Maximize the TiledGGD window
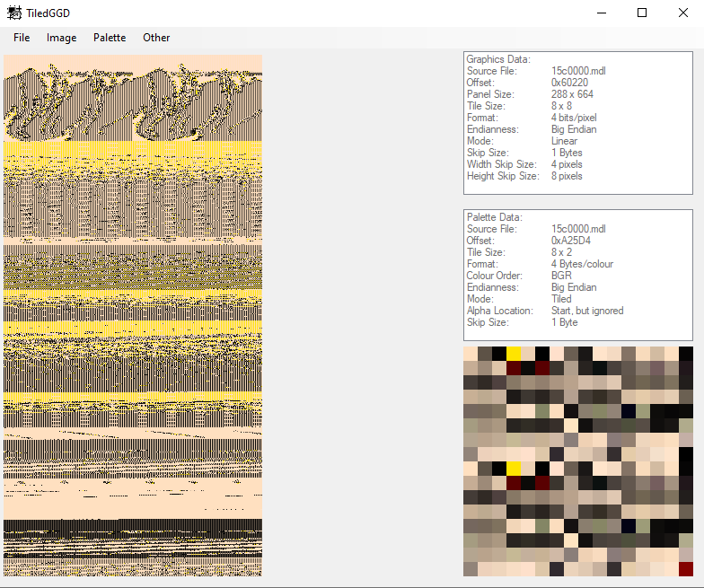The width and height of the screenshot is (704, 588). coord(642,13)
